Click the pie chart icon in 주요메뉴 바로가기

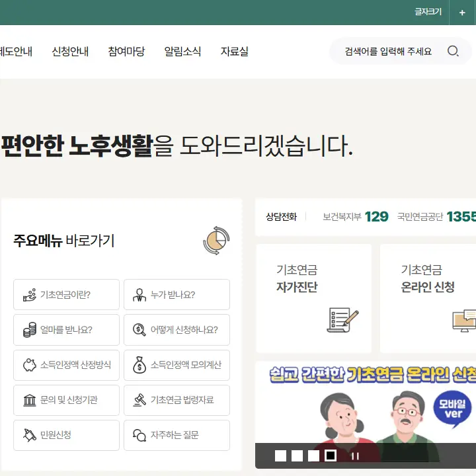[x=216, y=241]
